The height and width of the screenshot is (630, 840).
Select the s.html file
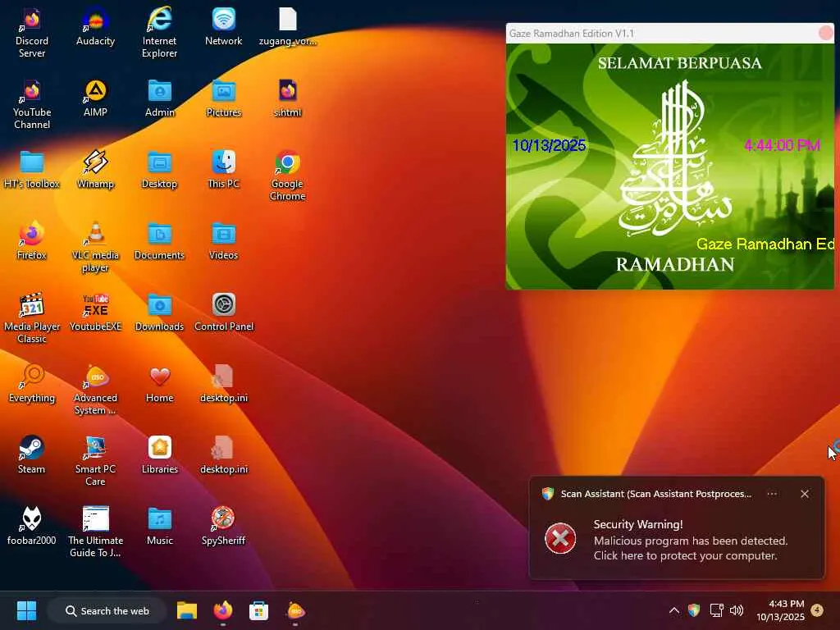[288, 98]
